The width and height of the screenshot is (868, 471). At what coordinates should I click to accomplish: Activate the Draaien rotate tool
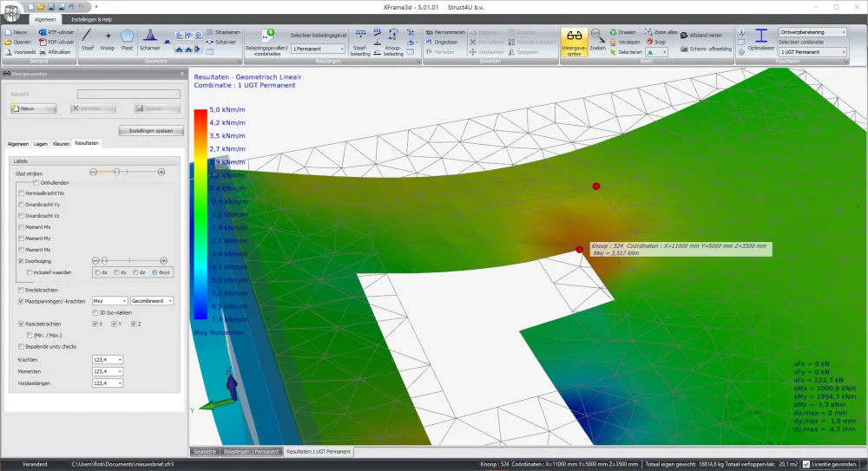622,32
